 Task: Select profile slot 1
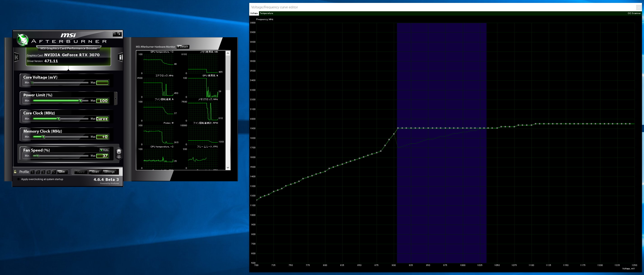33,172
